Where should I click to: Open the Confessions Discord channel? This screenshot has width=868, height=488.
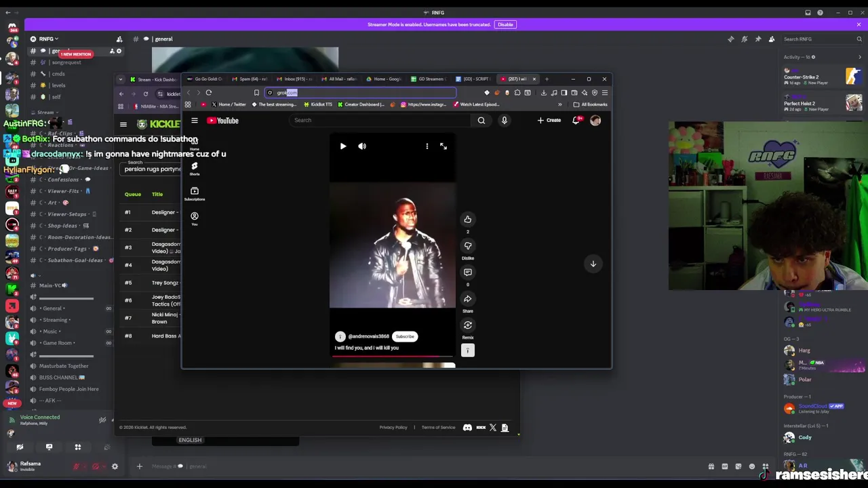click(63, 180)
